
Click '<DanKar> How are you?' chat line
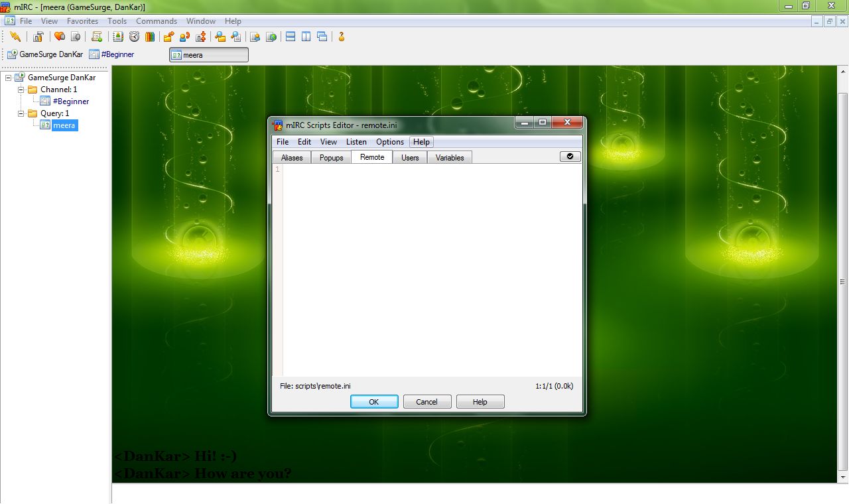click(x=203, y=473)
